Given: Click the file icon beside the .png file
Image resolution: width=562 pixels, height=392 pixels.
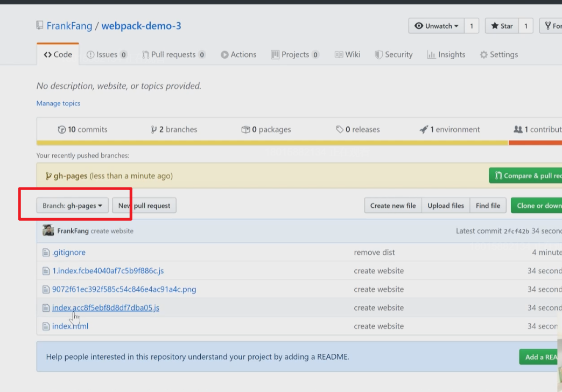Looking at the screenshot, I should tap(46, 290).
